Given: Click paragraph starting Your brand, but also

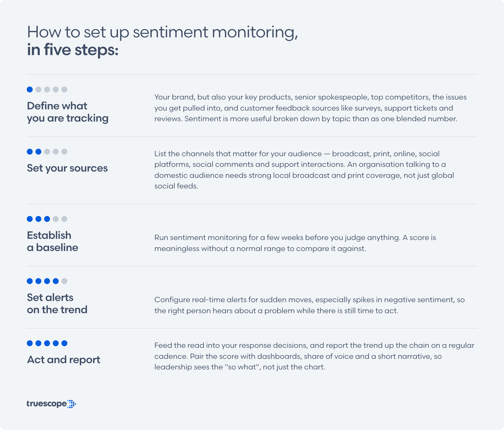Looking at the screenshot, I should point(310,108).
